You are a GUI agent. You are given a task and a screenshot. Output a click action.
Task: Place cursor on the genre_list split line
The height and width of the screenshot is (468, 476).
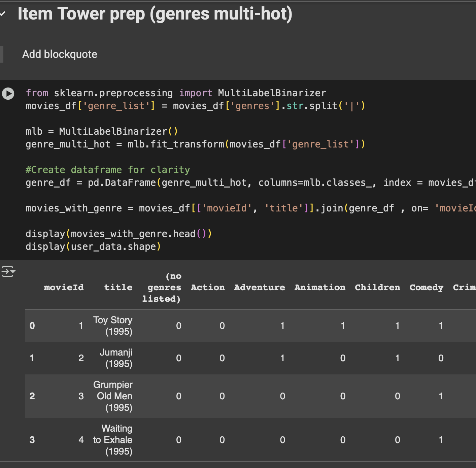point(195,106)
